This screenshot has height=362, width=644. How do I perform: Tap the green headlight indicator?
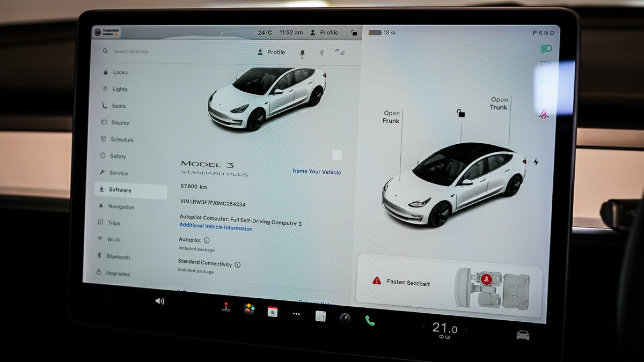click(546, 49)
